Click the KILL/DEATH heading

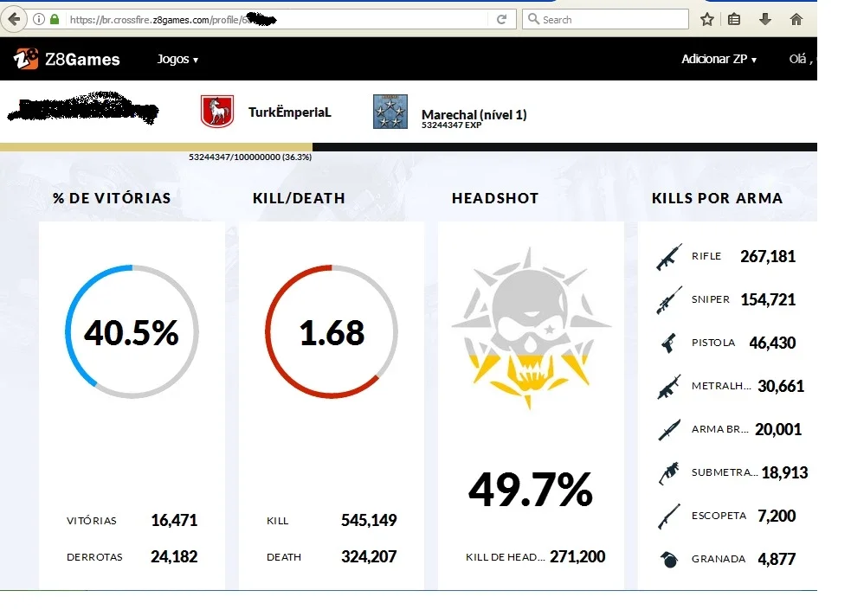pyautogui.click(x=299, y=198)
